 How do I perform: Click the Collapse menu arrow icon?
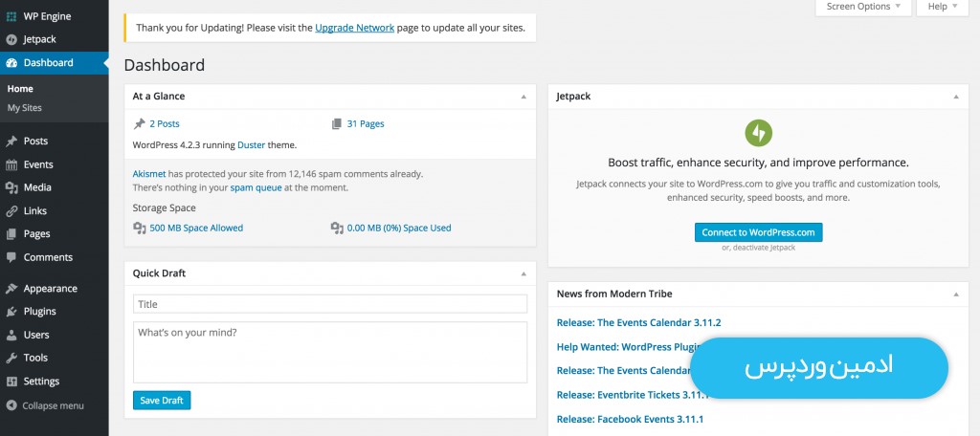click(11, 405)
